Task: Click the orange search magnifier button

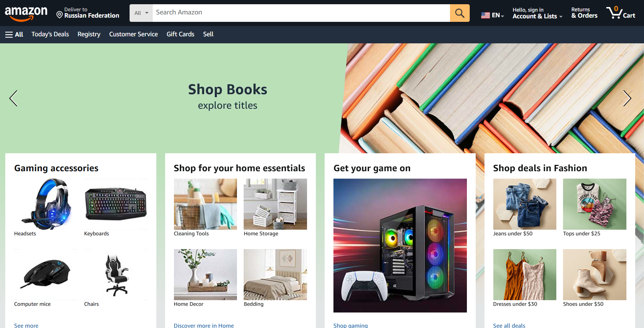Action: (x=459, y=13)
